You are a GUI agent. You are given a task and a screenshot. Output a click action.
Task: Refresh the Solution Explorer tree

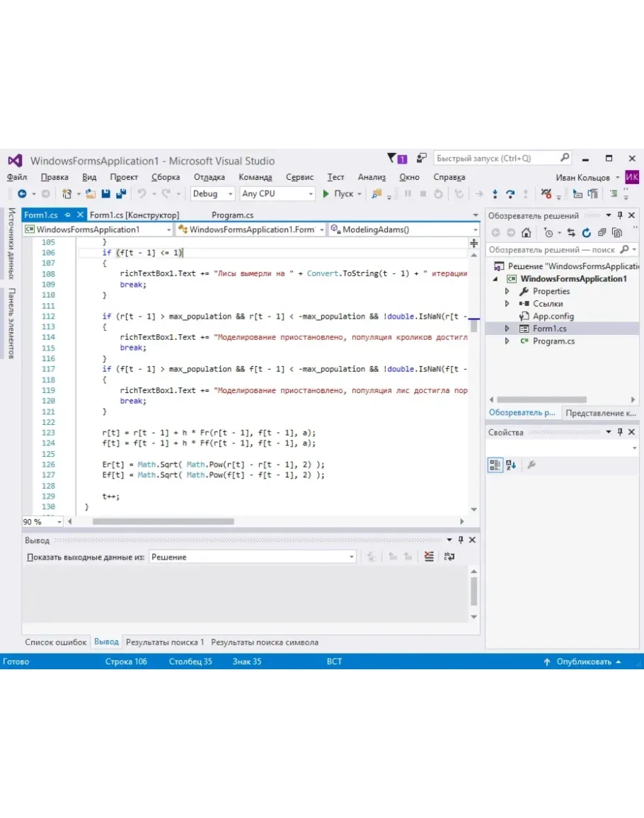[x=586, y=232]
